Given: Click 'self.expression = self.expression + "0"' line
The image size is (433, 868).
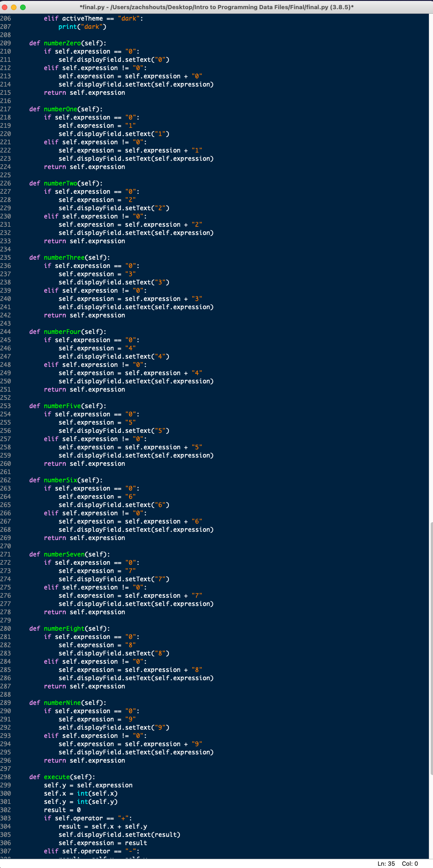Looking at the screenshot, I should tap(130, 76).
